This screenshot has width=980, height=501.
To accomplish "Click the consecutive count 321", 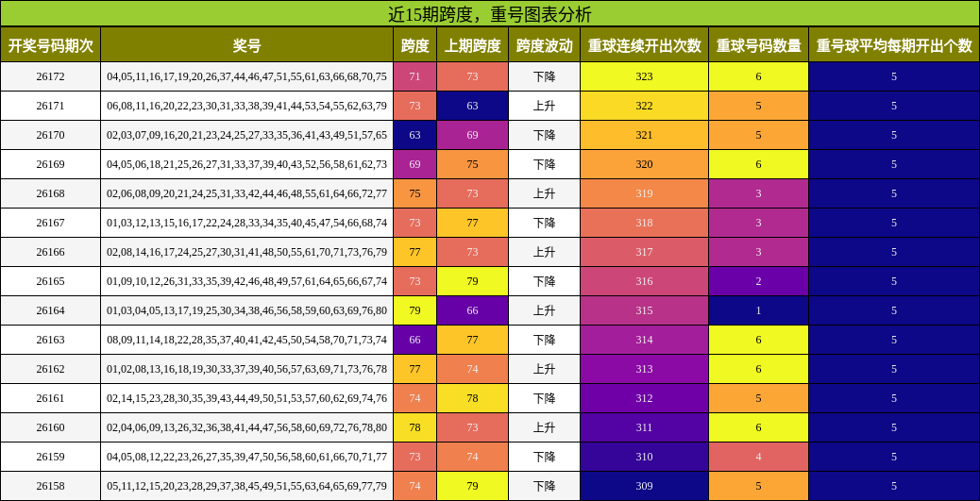I will click(x=645, y=135).
